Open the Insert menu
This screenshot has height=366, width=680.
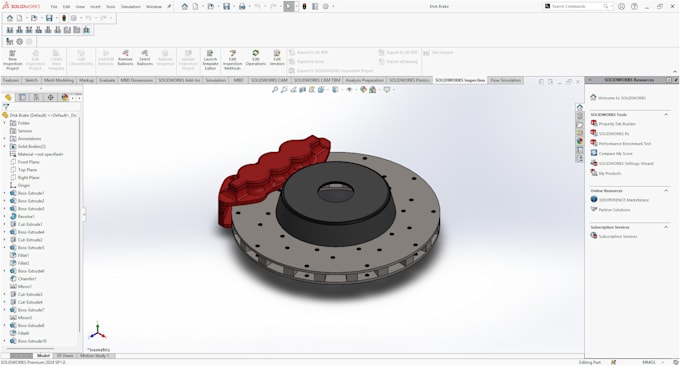pyautogui.click(x=95, y=7)
